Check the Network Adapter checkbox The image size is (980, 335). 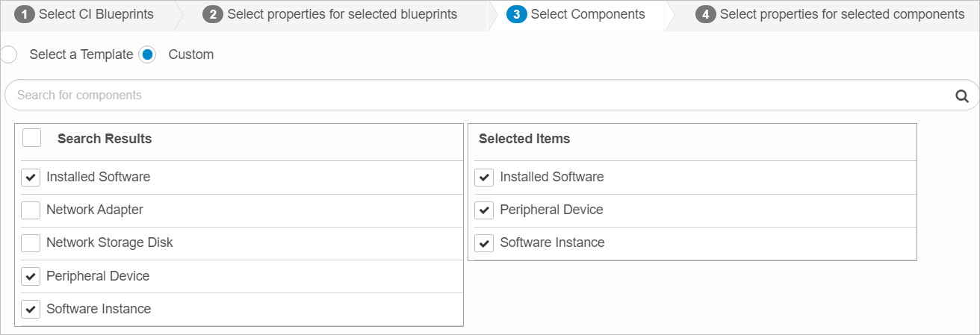(x=31, y=210)
